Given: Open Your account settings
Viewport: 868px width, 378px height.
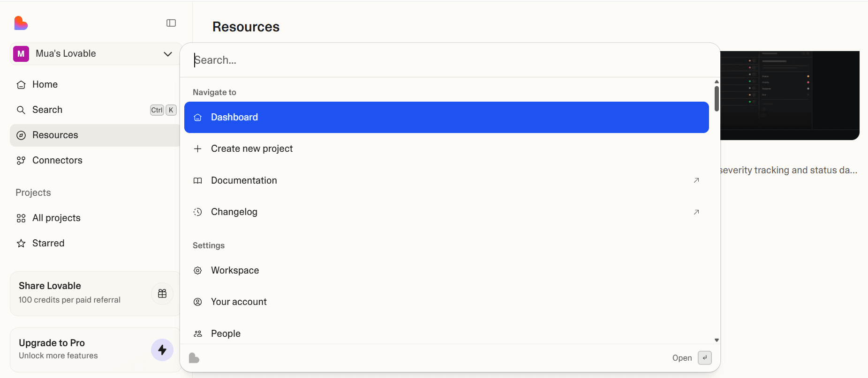Looking at the screenshot, I should 446,302.
